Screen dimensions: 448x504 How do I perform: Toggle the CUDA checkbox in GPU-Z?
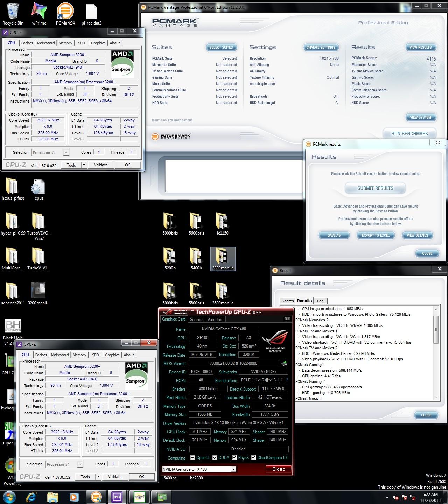tap(214, 458)
